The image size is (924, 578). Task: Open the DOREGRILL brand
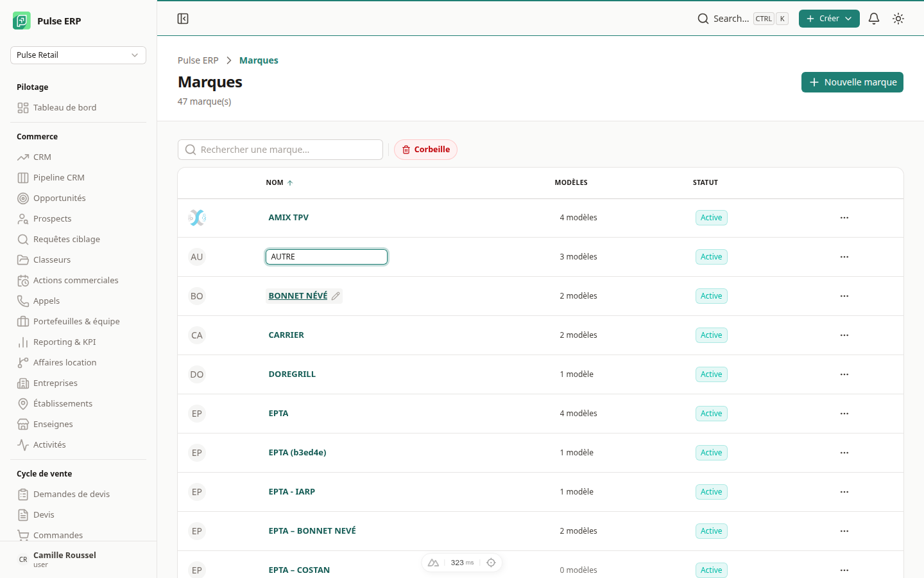(x=292, y=374)
